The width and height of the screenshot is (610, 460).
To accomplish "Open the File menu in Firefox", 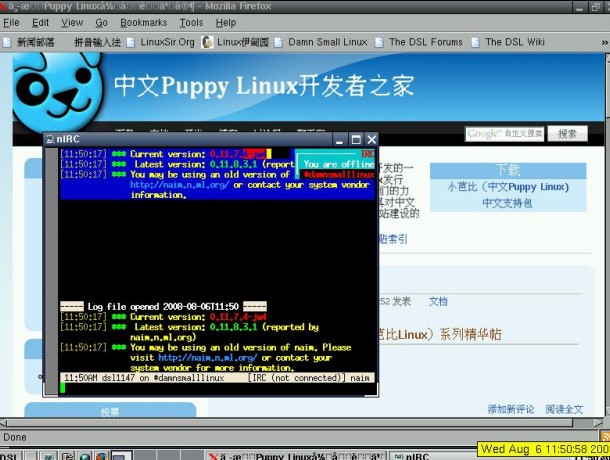I will pyautogui.click(x=11, y=23).
